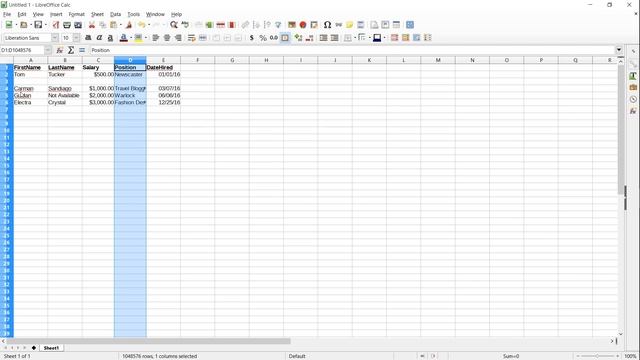Select column E header
640x360 pixels.
[163, 60]
